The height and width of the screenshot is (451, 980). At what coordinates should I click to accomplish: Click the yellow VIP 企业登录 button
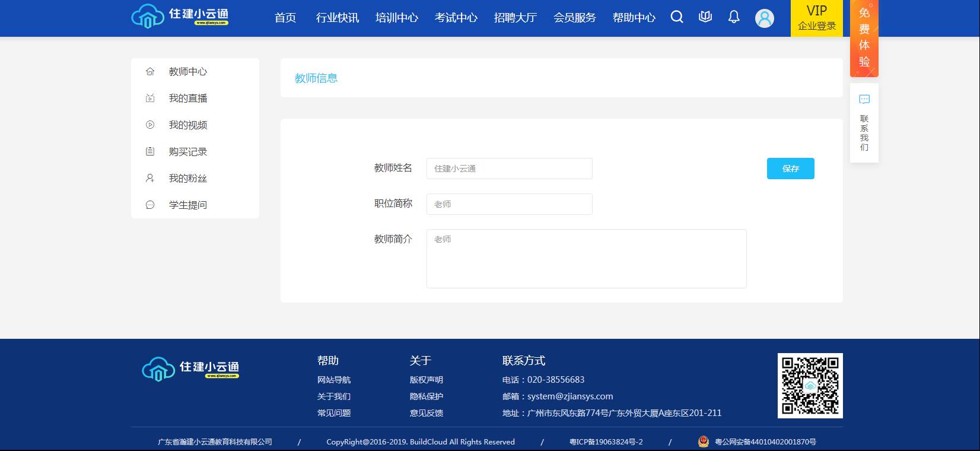tap(816, 18)
